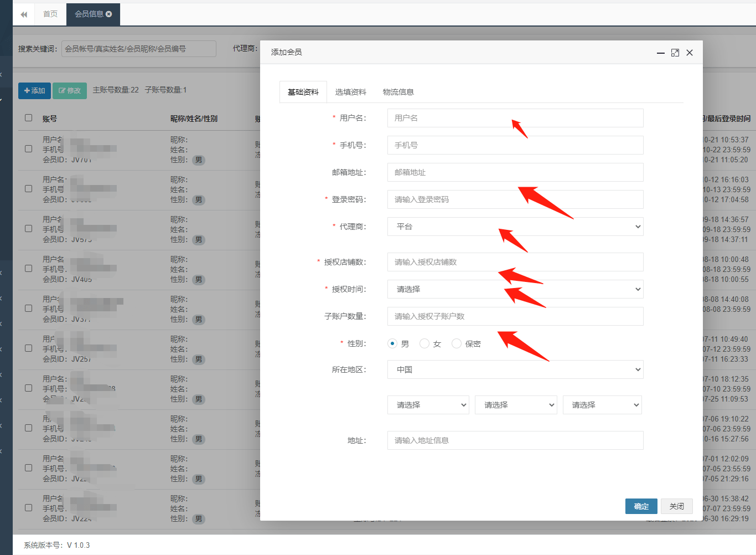Switch to the 物流信息 tab

point(398,91)
